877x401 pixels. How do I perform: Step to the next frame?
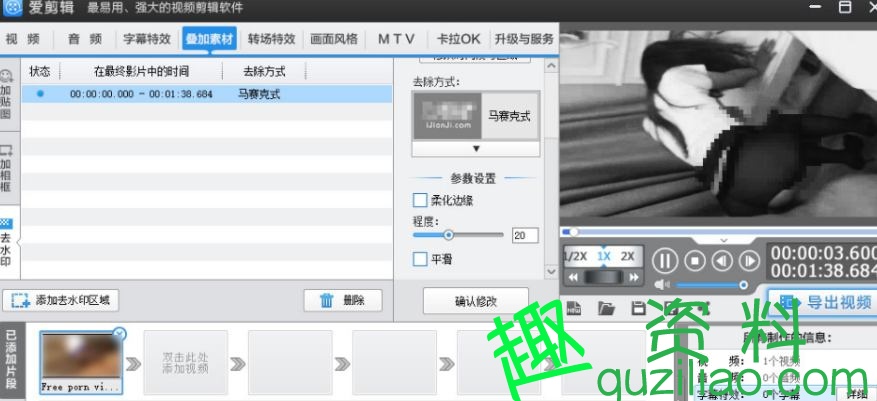749,261
